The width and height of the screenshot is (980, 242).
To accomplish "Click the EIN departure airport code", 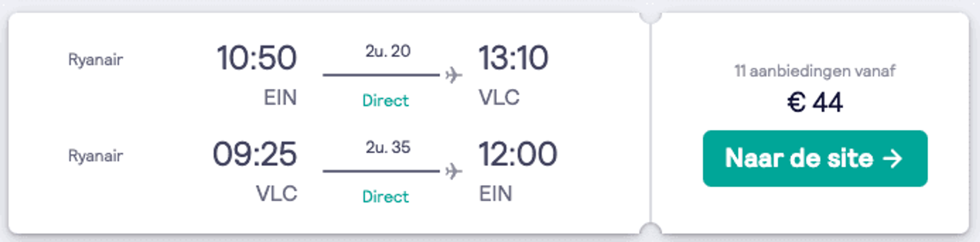I will pos(280,98).
